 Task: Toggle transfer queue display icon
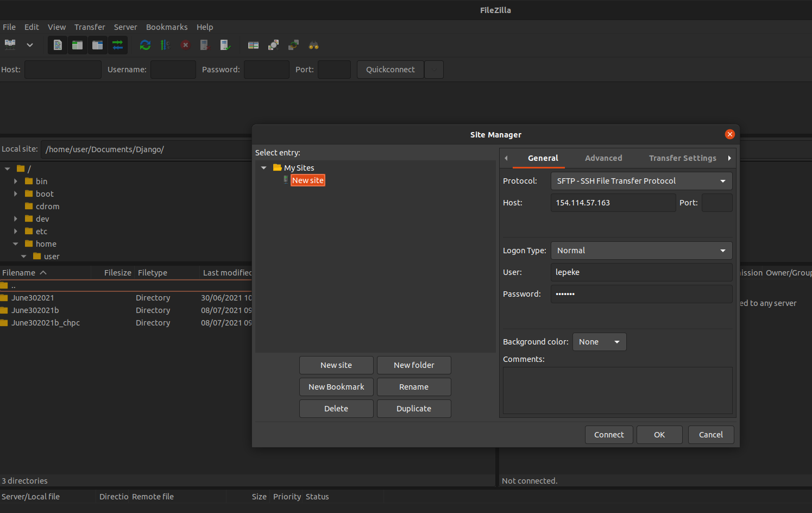(118, 45)
